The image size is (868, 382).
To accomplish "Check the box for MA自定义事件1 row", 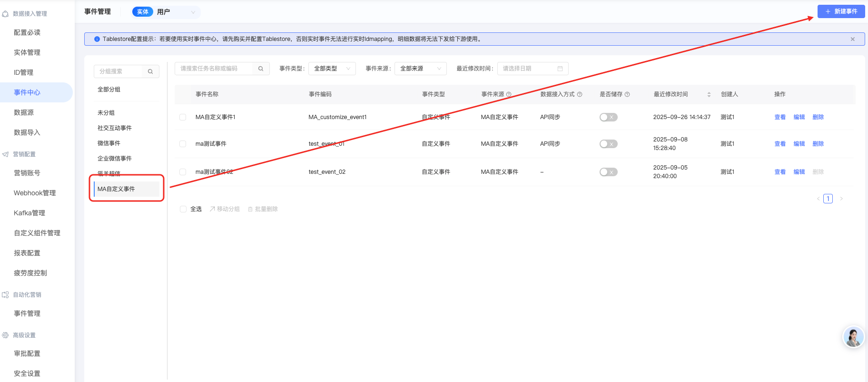I will pyautogui.click(x=183, y=117).
